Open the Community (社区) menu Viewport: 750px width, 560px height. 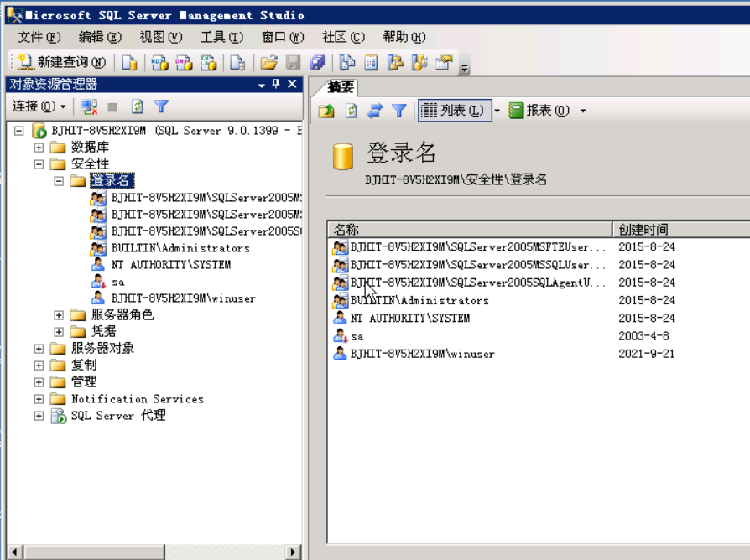click(343, 37)
